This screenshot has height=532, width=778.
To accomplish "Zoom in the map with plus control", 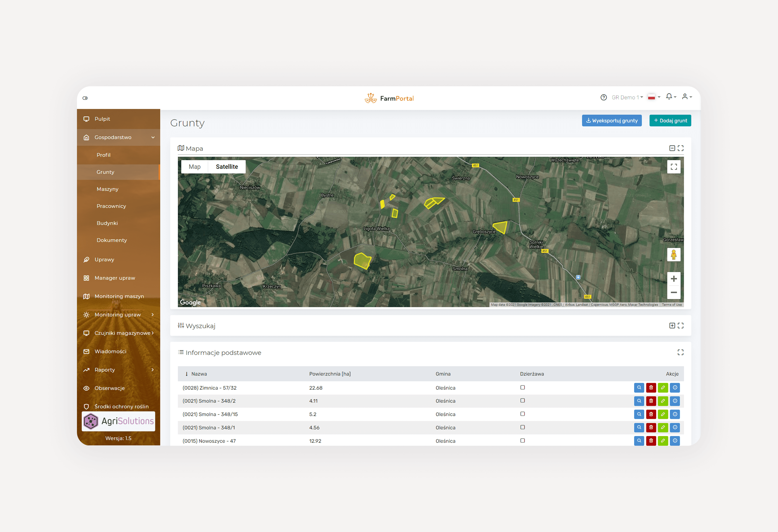I will (674, 278).
